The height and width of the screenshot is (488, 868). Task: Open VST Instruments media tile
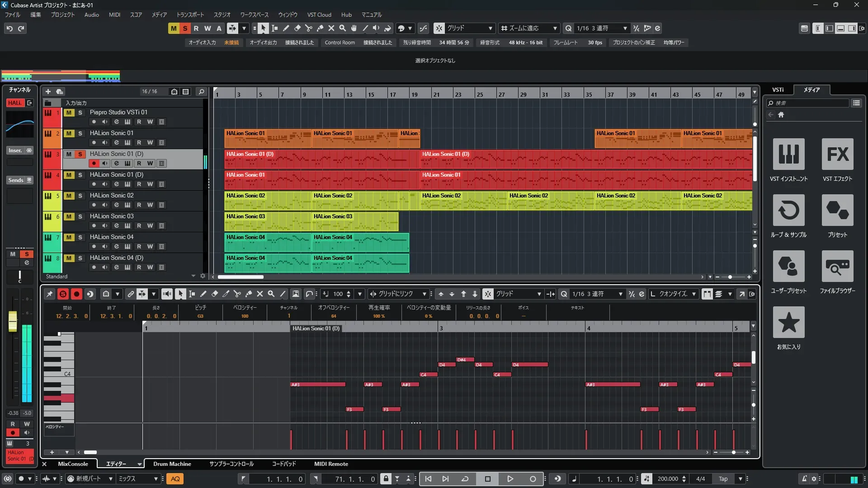coord(788,155)
